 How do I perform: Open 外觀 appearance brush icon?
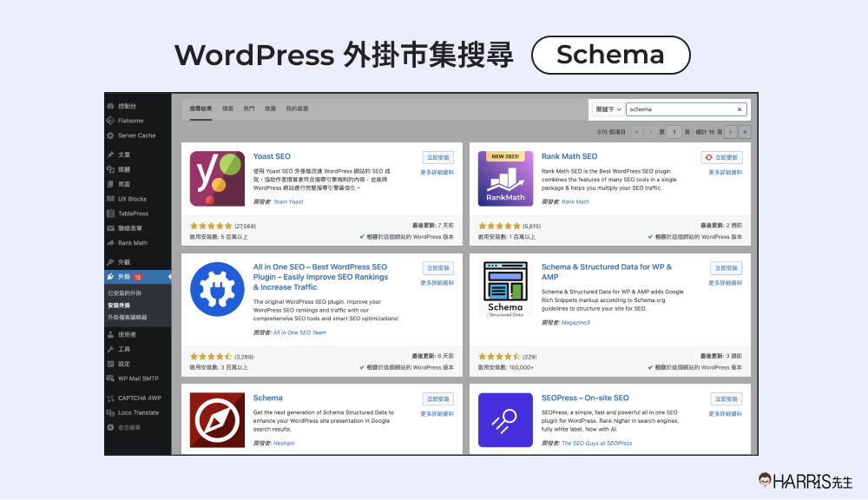(111, 262)
